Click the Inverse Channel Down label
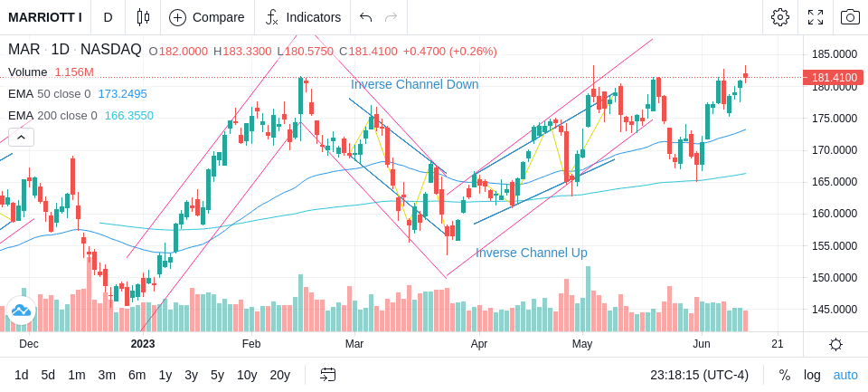 point(415,84)
